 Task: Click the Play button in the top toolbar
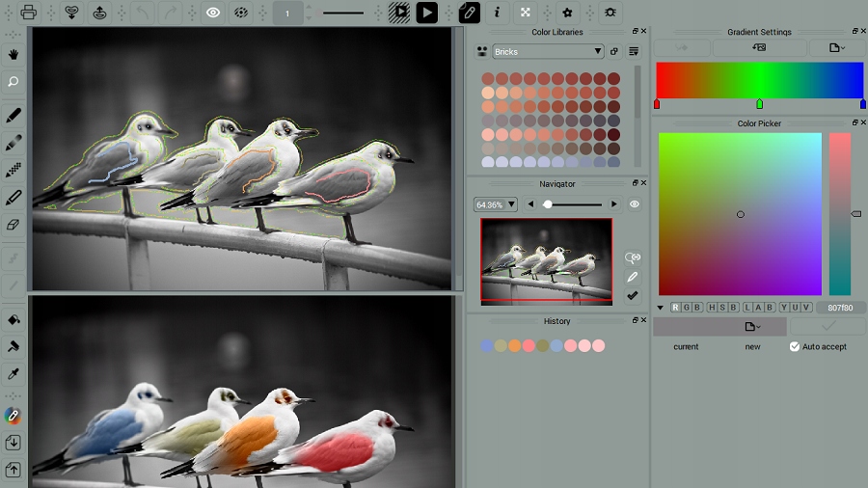426,13
